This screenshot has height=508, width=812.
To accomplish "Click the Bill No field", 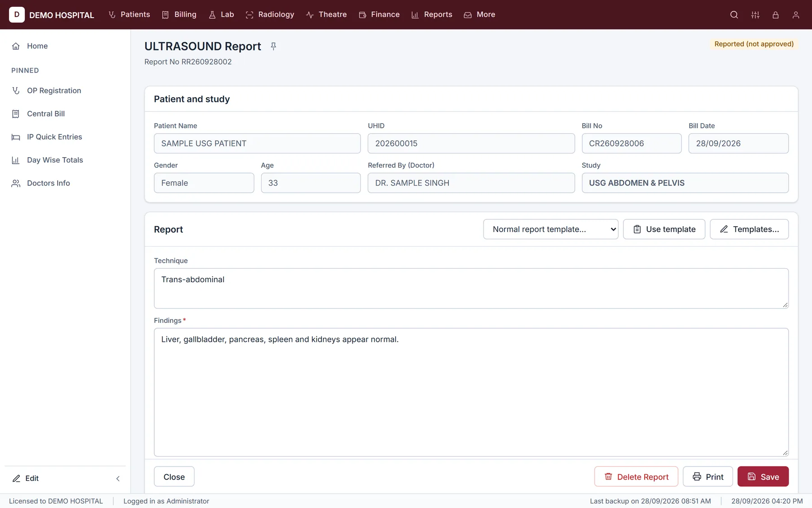I will coord(632,144).
